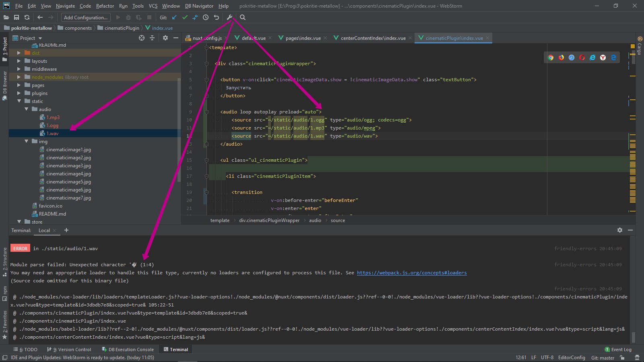Viewport: 644px width, 362px height.
Task: Open Event Log in status bar
Action: point(618,350)
